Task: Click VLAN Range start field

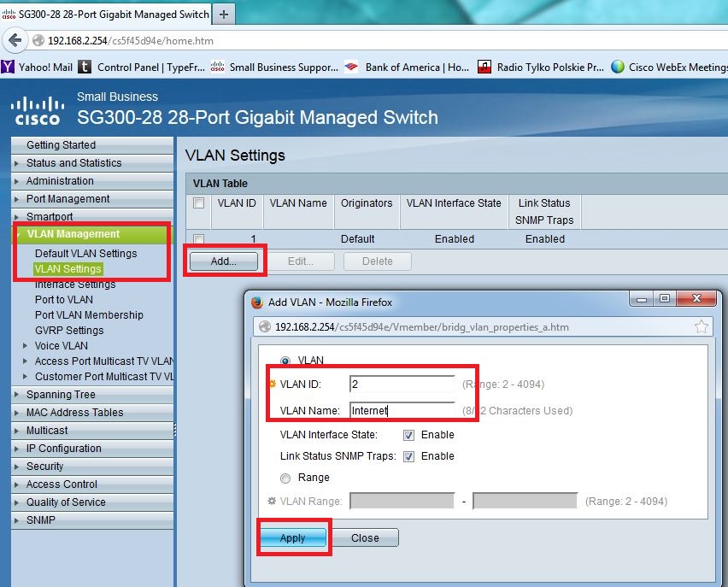Action: click(x=402, y=501)
